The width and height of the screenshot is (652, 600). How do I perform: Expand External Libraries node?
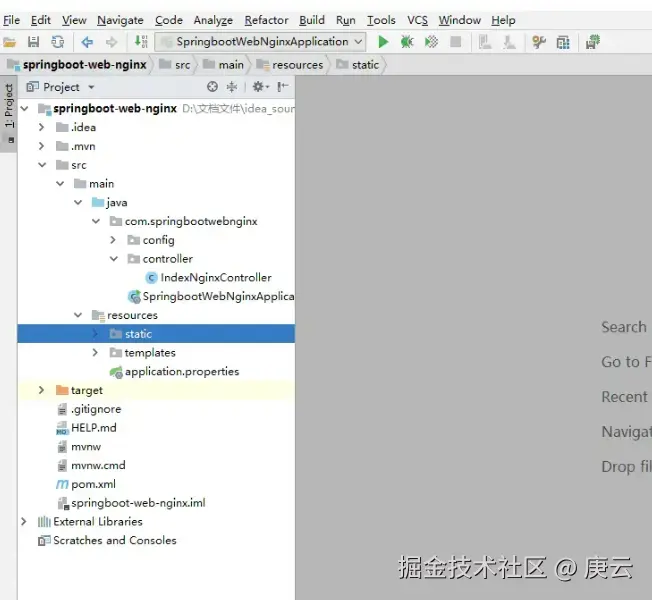pos(24,521)
